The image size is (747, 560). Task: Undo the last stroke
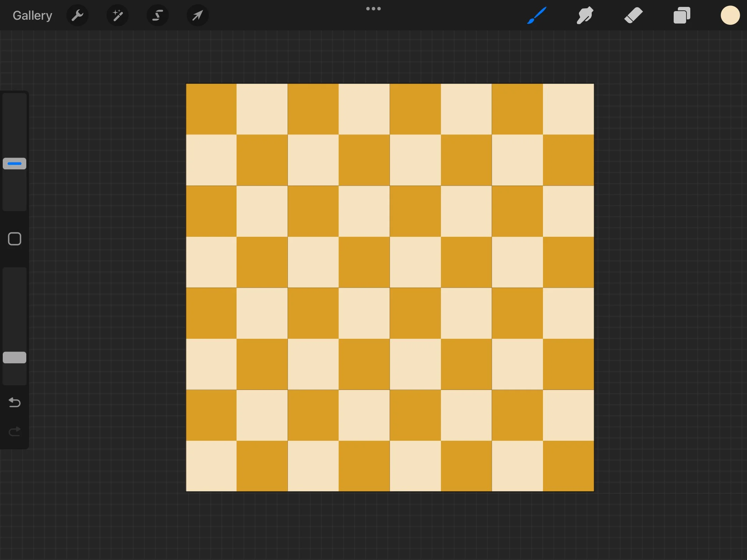(x=14, y=402)
